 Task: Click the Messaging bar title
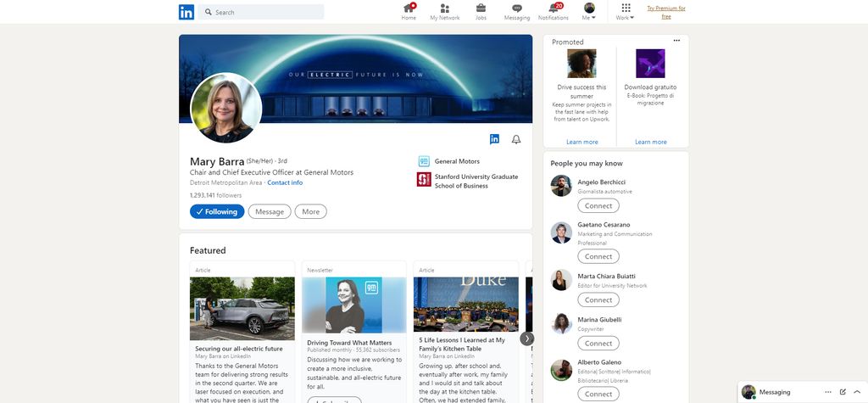click(x=775, y=392)
